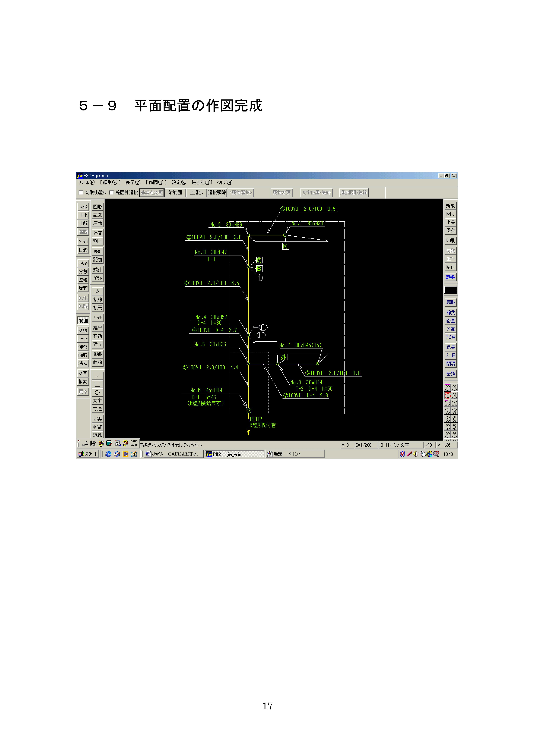Image resolution: width=534 pixels, height=756 pixels.
Task: Open the 距離 distance tool
Action: pos(97,259)
